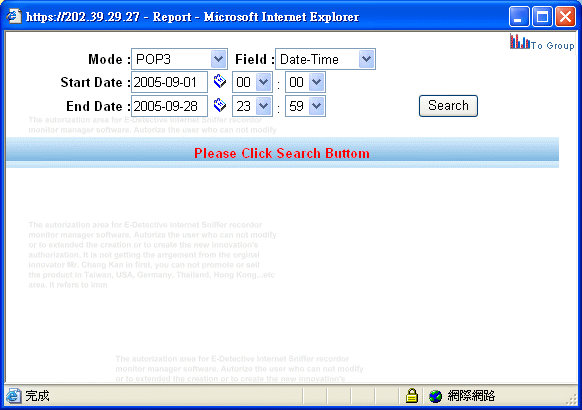Click the To Group bar chart icon
Viewport: 582px width, 410px height.
(519, 42)
